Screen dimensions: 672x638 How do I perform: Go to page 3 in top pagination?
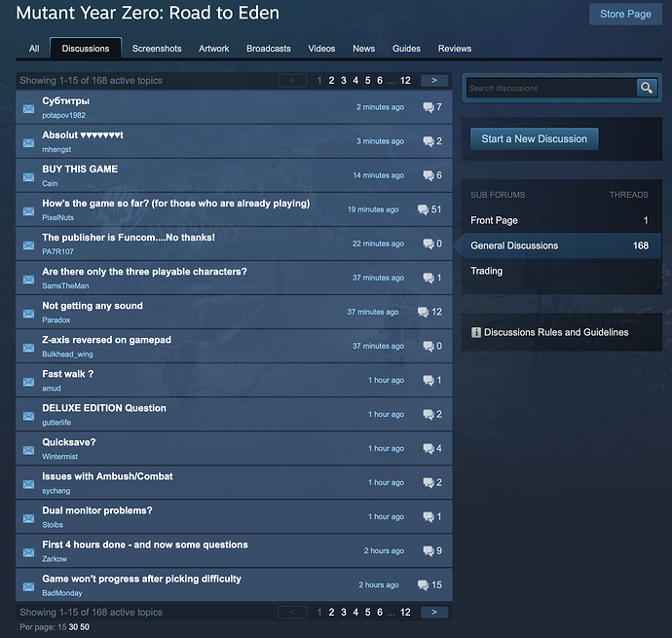pos(343,81)
